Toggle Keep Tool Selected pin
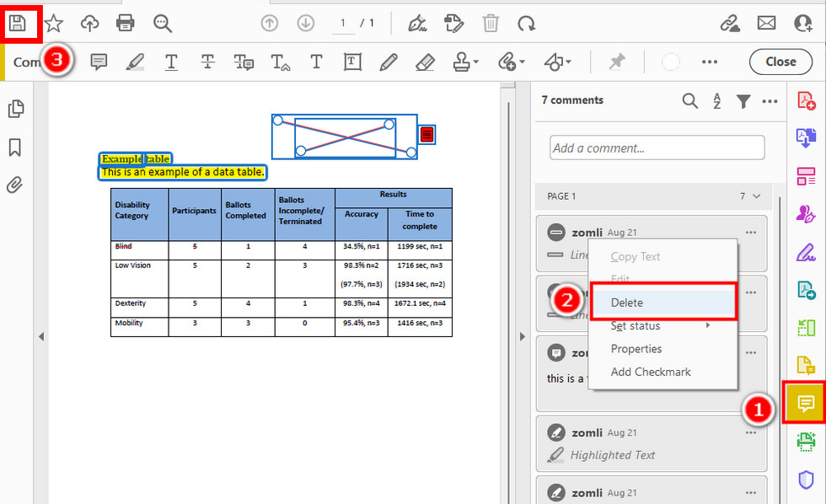Viewport: 826px width, 504px height. (617, 62)
